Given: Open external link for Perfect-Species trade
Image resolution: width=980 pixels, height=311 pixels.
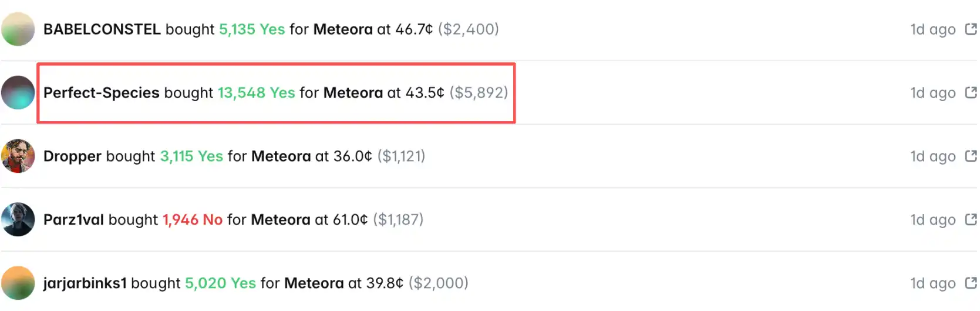Looking at the screenshot, I should coord(971,92).
